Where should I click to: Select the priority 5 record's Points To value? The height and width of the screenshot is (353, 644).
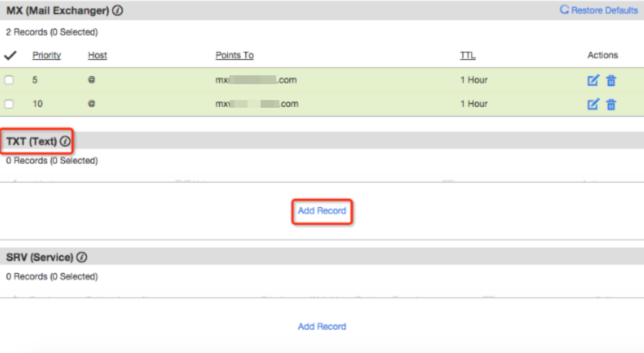tap(256, 80)
